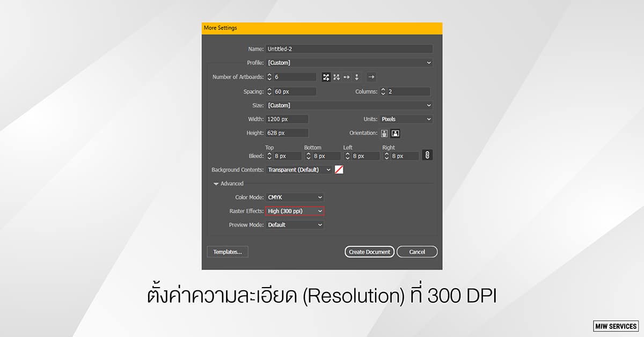Choose the Arrange by Row layout icon
Image resolution: width=644 pixels, height=337 pixels.
point(346,77)
